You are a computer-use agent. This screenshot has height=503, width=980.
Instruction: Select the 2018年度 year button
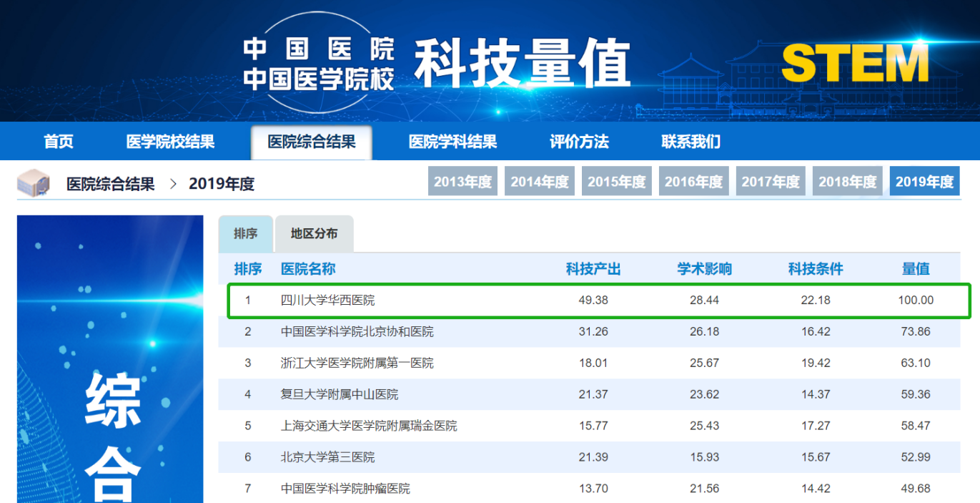pyautogui.click(x=848, y=181)
